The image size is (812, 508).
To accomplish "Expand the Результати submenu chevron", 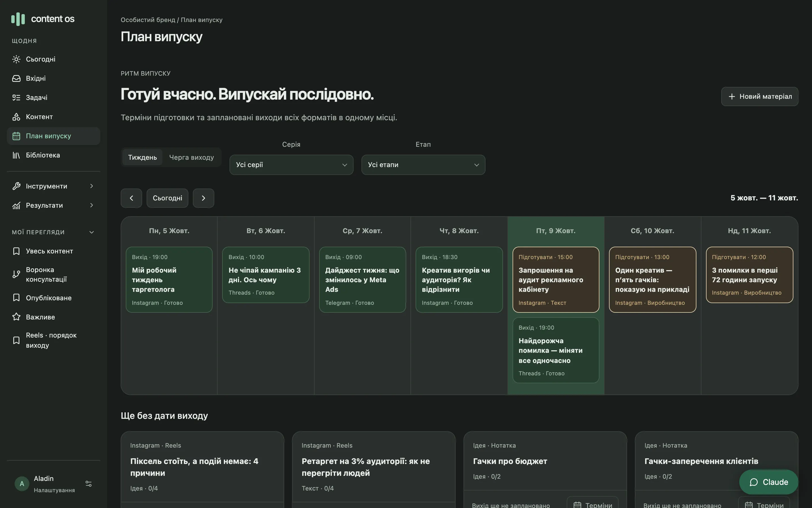I will point(92,205).
